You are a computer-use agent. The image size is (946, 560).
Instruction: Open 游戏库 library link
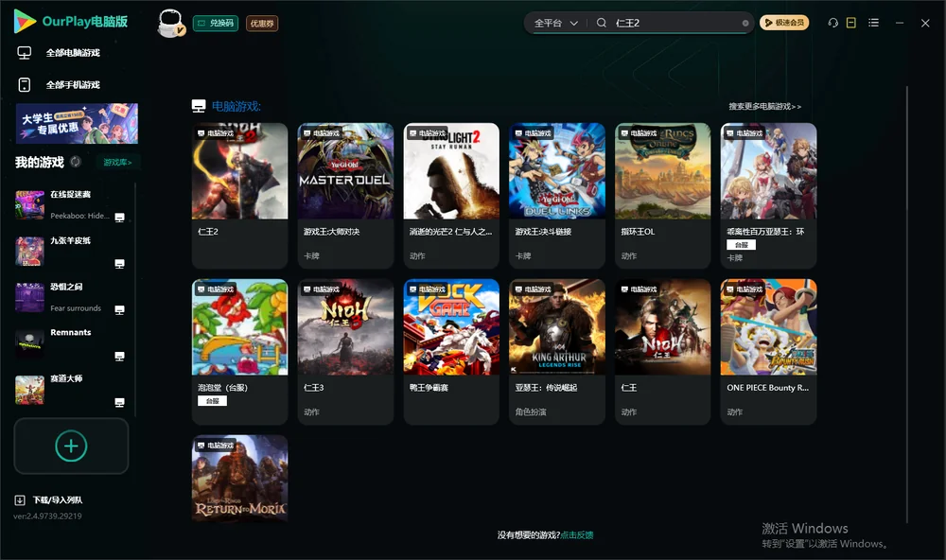click(x=117, y=162)
